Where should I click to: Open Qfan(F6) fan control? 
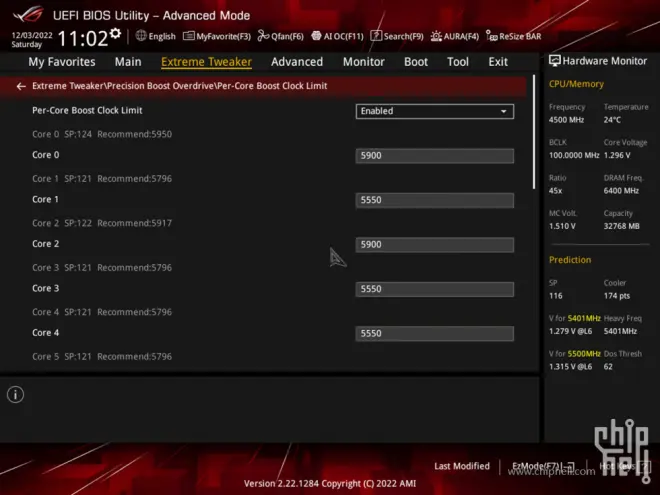[x=280, y=36]
